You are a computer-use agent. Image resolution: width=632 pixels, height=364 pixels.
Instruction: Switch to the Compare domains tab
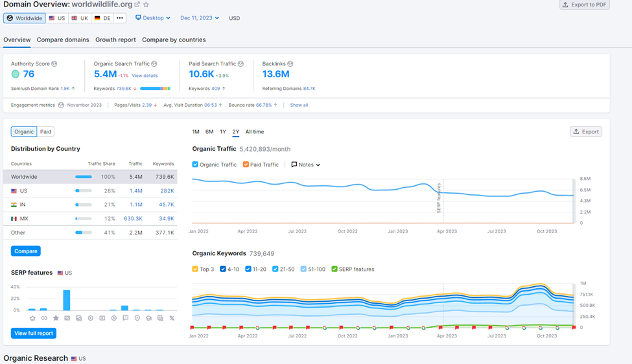tap(63, 40)
